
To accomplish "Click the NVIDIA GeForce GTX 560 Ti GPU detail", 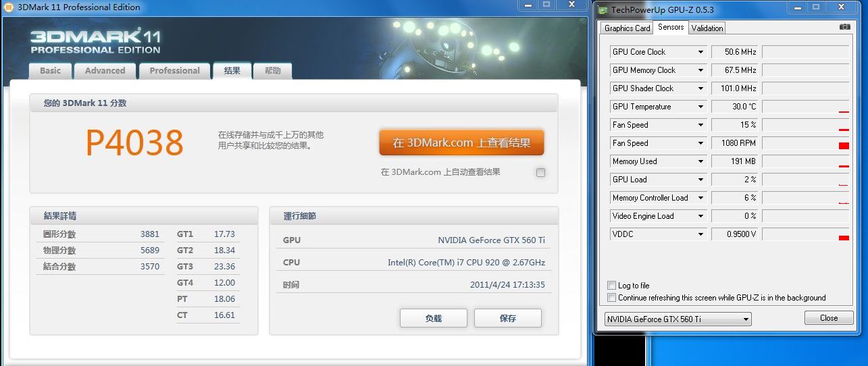I will pos(491,240).
